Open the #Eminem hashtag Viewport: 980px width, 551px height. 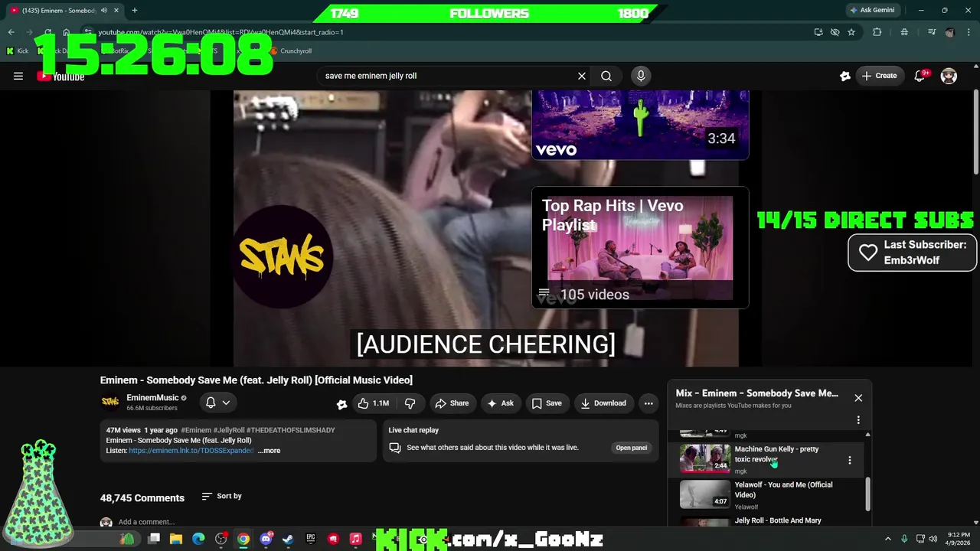pyautogui.click(x=196, y=430)
